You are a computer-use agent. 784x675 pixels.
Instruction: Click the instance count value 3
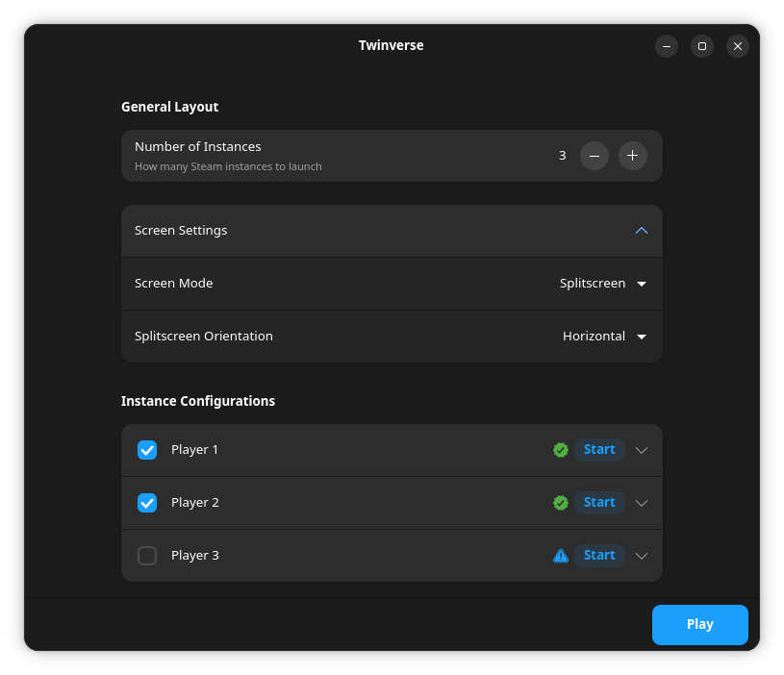coord(562,156)
